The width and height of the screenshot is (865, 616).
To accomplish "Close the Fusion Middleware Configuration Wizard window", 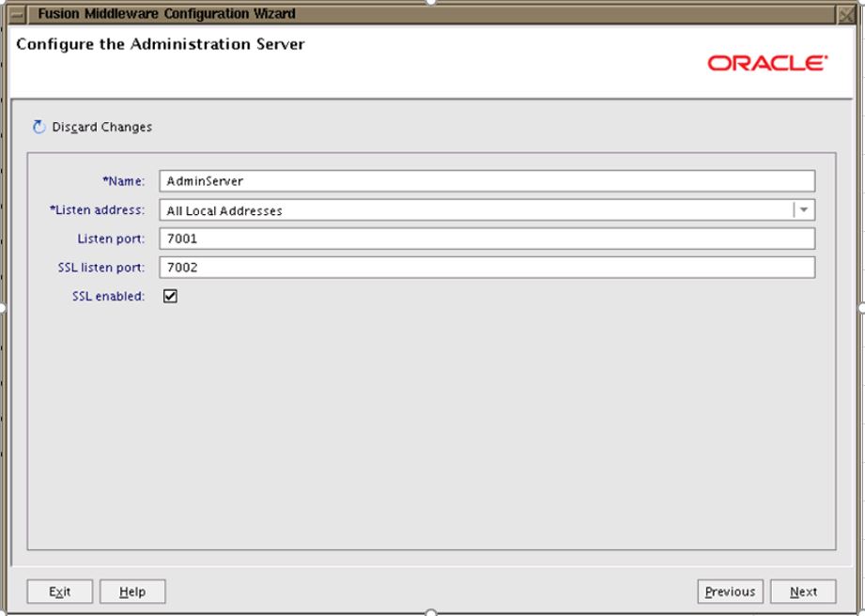I will click(x=845, y=14).
